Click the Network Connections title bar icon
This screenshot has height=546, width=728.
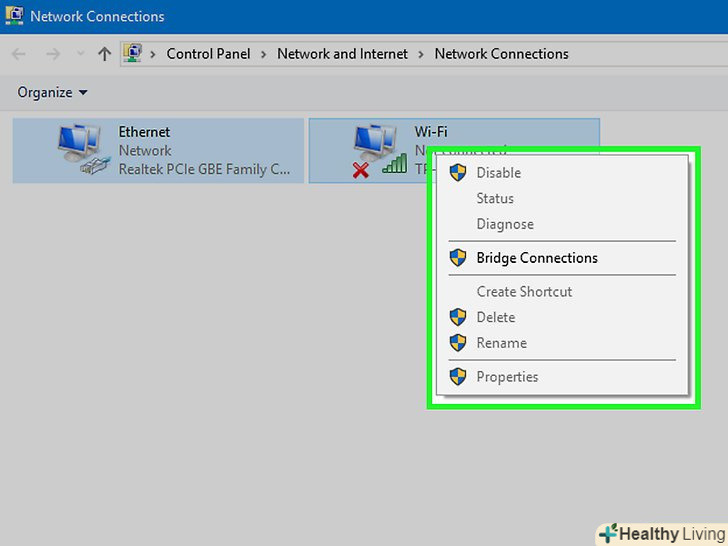(x=14, y=16)
